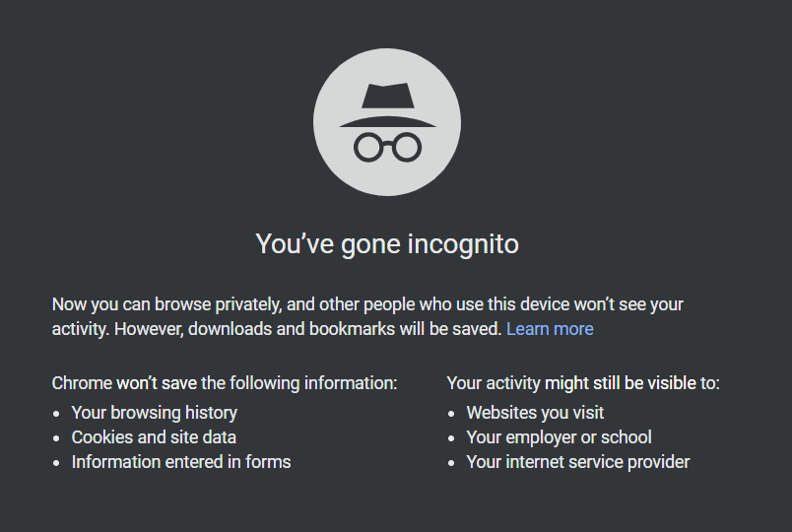Click the hat in the incognito logo

[387, 105]
